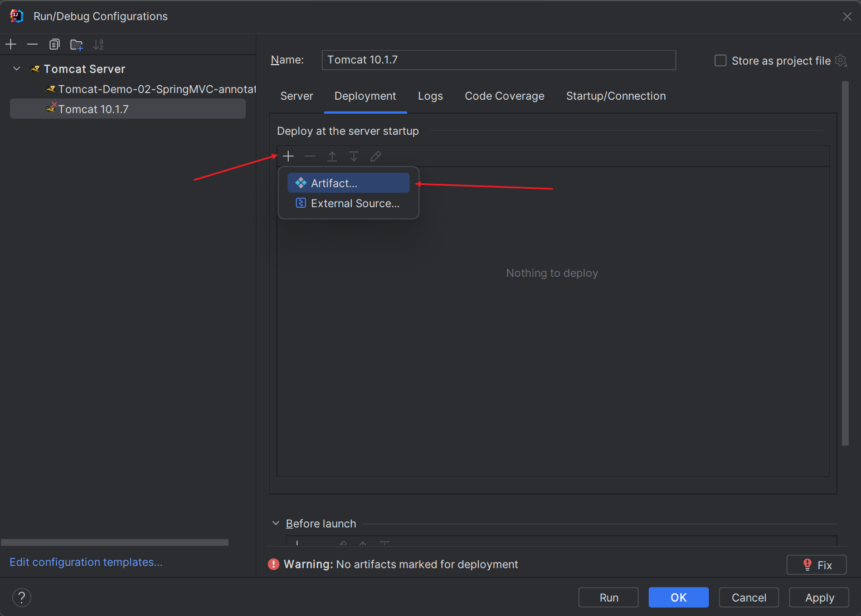861x616 pixels.
Task: Close the Run/Debug Configurations dialog
Action: [847, 17]
